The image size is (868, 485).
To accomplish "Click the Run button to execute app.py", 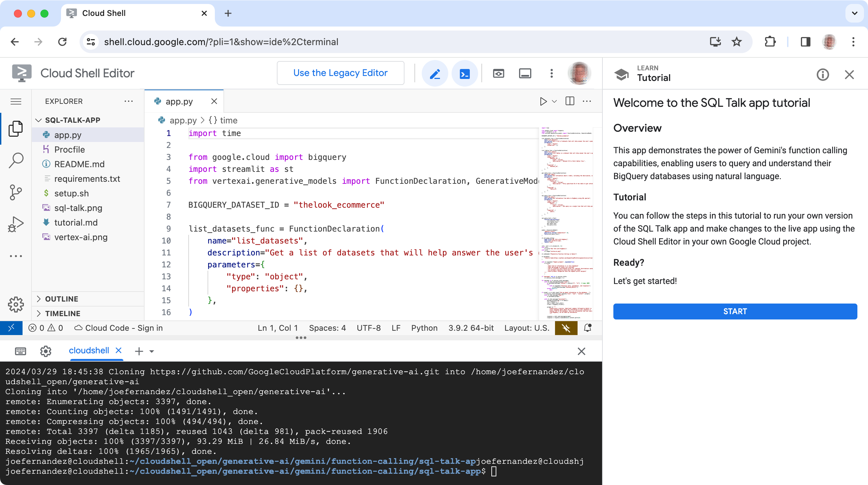I will coord(543,101).
